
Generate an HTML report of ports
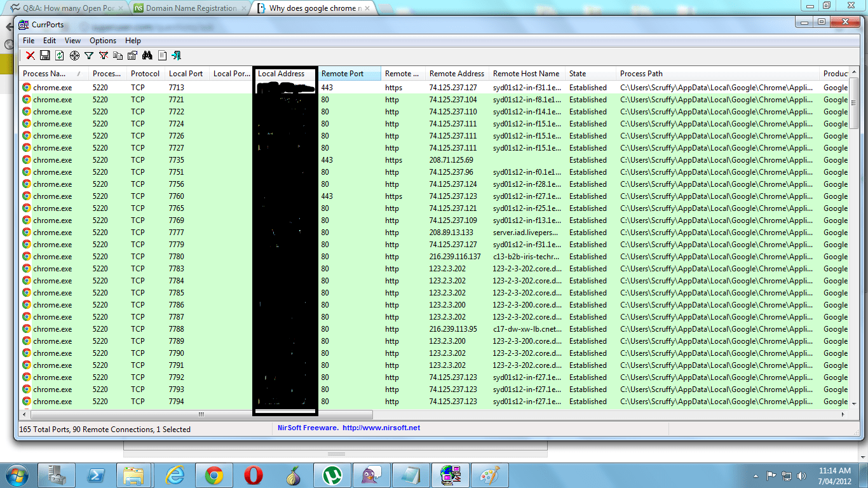161,55
